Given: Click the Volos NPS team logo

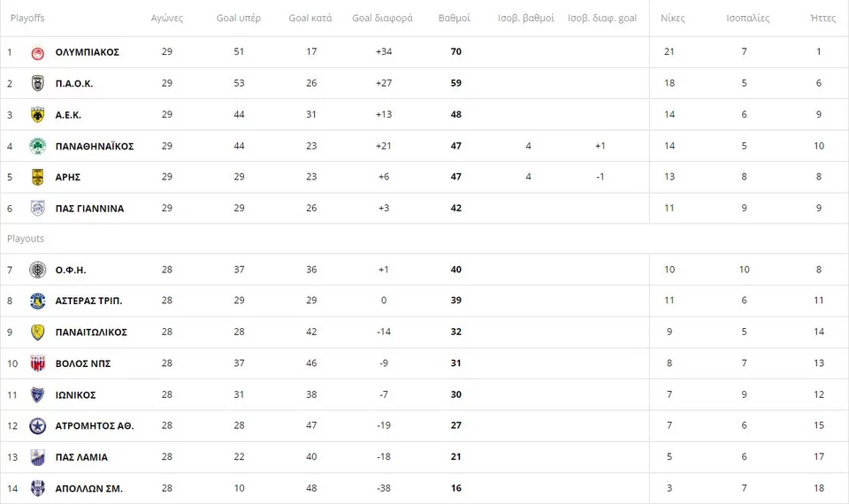Looking at the screenshot, I should (x=38, y=363).
